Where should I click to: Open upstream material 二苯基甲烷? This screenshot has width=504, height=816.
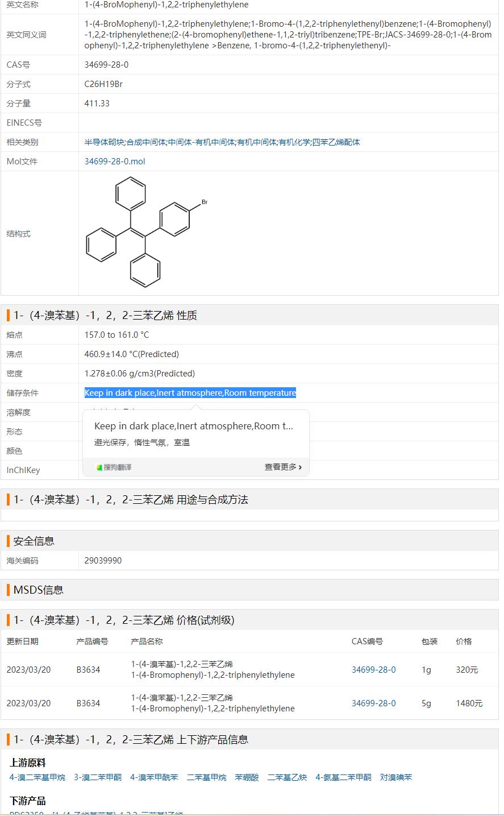206,777
